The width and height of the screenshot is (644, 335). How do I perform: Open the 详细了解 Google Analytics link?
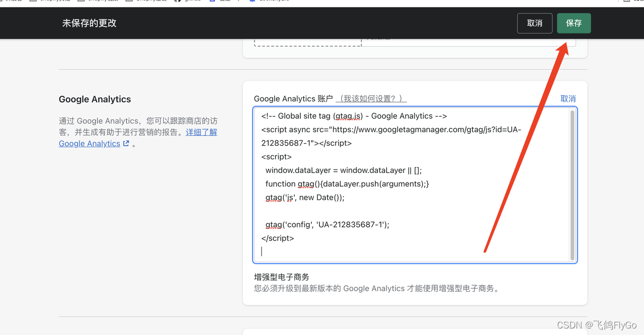tap(138, 138)
